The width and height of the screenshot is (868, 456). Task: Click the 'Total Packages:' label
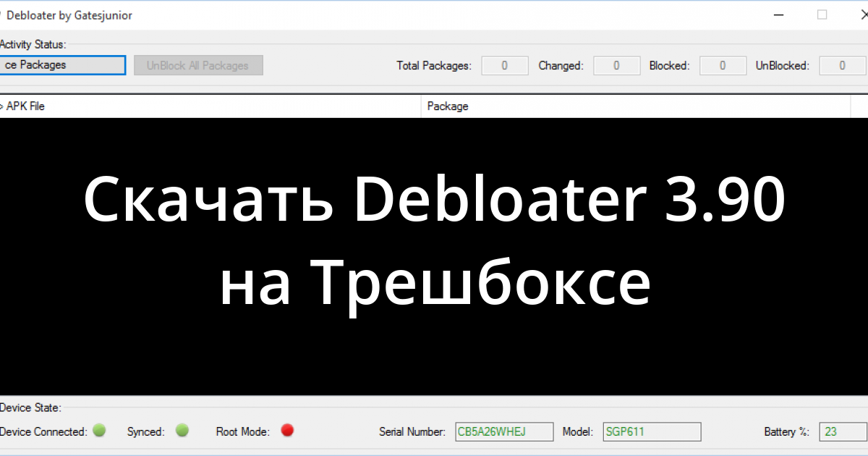click(x=434, y=66)
